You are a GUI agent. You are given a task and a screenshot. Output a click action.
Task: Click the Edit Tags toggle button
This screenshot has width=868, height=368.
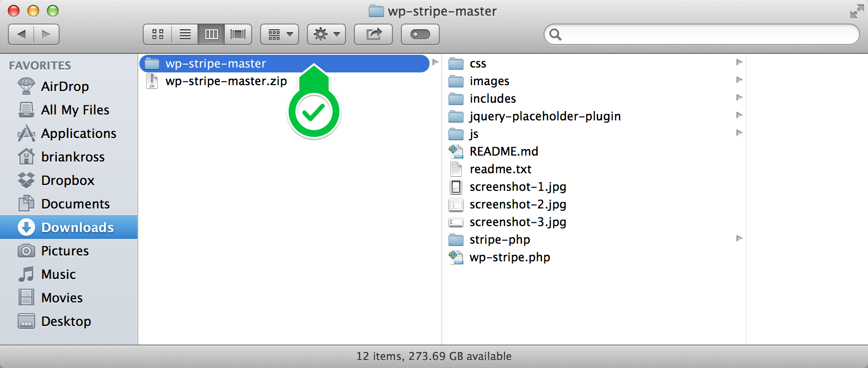(420, 34)
